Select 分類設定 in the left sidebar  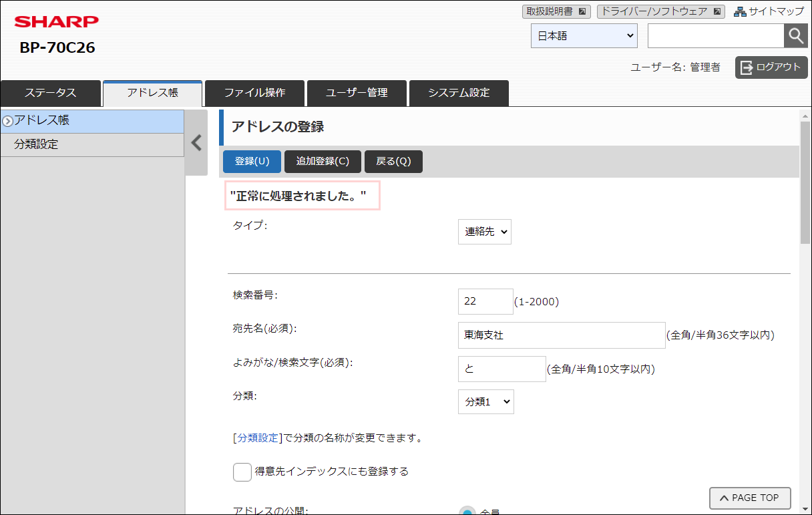pyautogui.click(x=92, y=145)
